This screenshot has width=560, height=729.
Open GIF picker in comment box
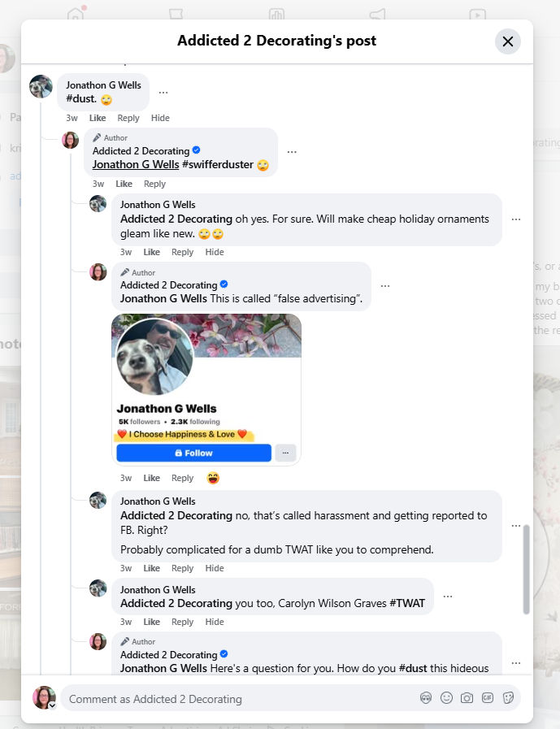(x=488, y=698)
